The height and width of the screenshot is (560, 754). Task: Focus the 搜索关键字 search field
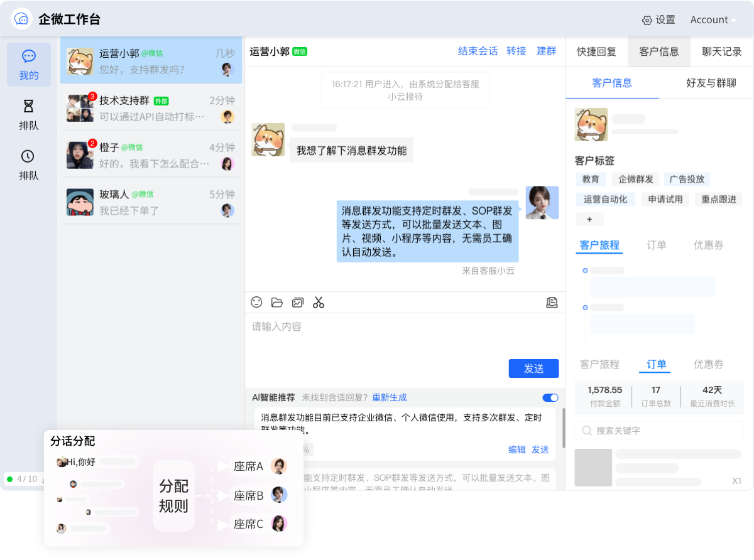coord(659,431)
